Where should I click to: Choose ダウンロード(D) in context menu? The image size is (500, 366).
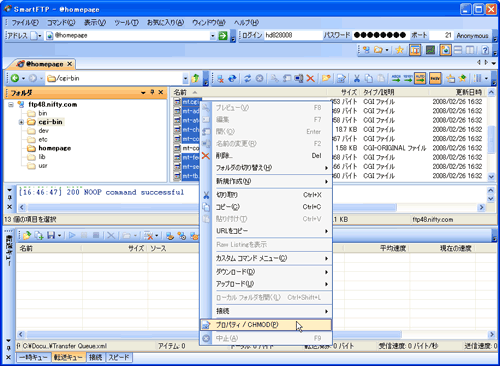pos(266,272)
